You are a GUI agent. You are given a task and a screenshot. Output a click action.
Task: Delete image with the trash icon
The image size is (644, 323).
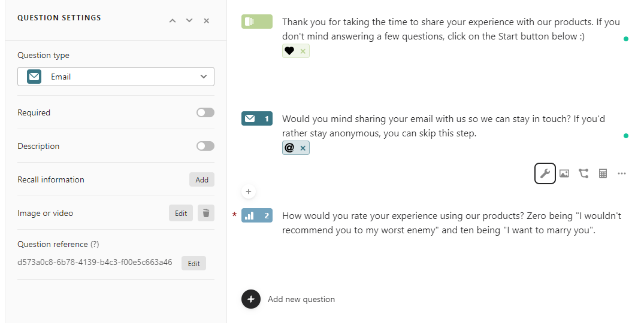(205, 213)
